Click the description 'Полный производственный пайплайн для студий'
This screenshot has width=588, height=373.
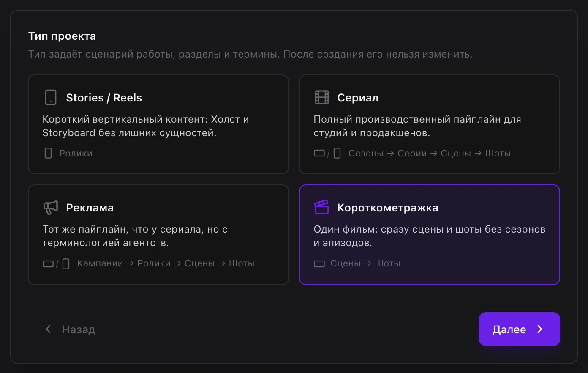click(417, 126)
